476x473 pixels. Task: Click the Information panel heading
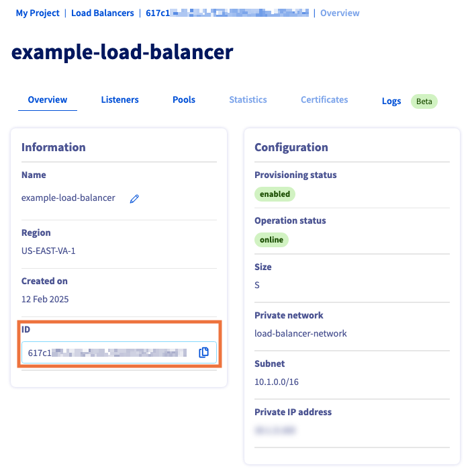pyautogui.click(x=54, y=147)
